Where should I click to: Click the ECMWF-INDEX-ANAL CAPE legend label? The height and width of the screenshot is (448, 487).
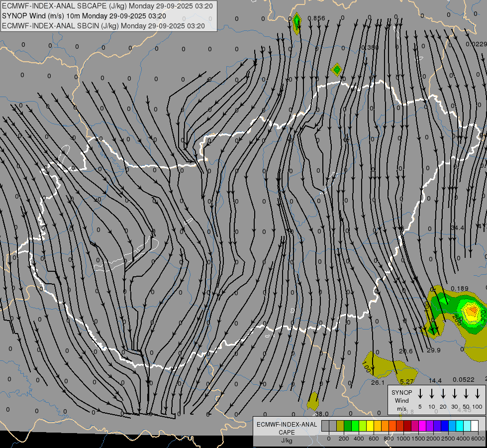[x=287, y=428]
